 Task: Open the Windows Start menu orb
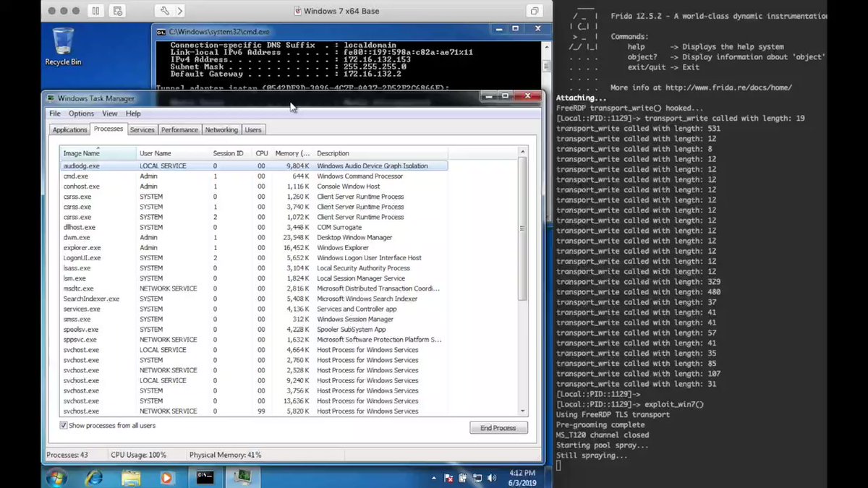(56, 477)
